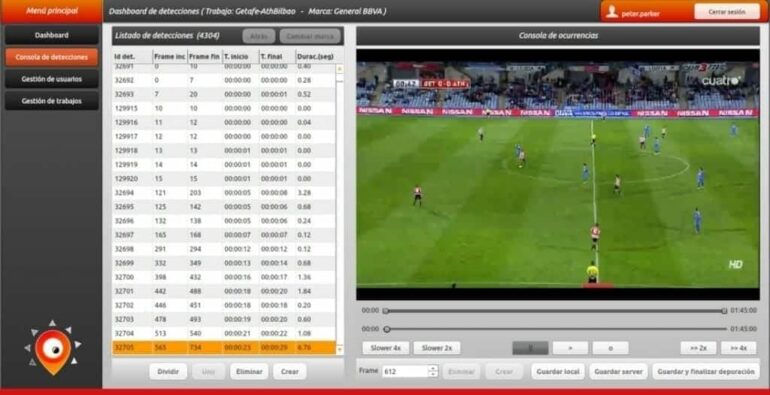Click the peter.parker user avatar icon
The image size is (770, 395).
[612, 12]
